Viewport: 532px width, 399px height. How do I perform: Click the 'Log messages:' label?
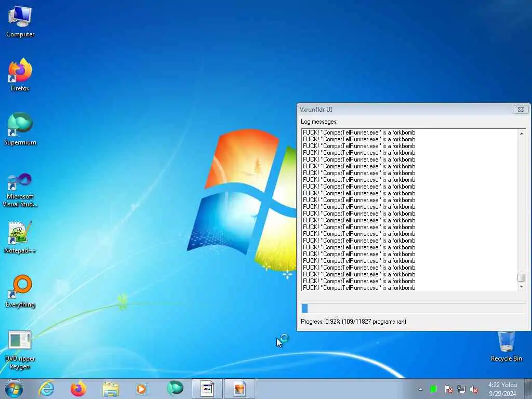(319, 122)
